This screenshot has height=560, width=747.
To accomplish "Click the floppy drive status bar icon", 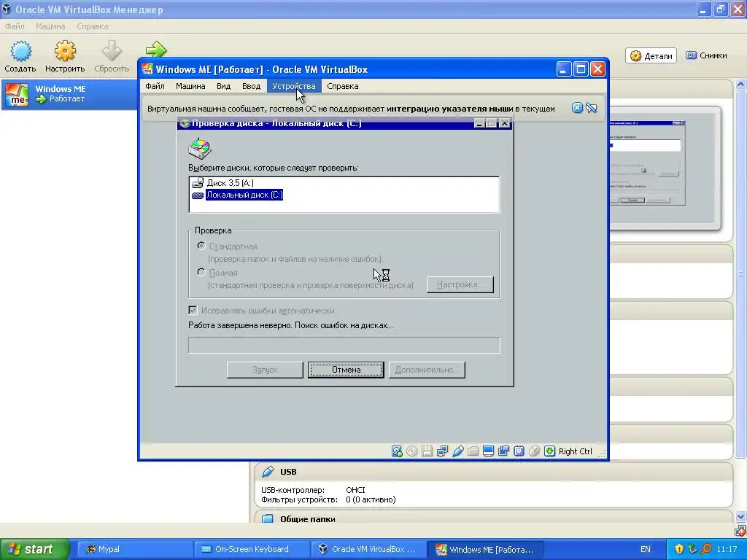I will (x=427, y=451).
